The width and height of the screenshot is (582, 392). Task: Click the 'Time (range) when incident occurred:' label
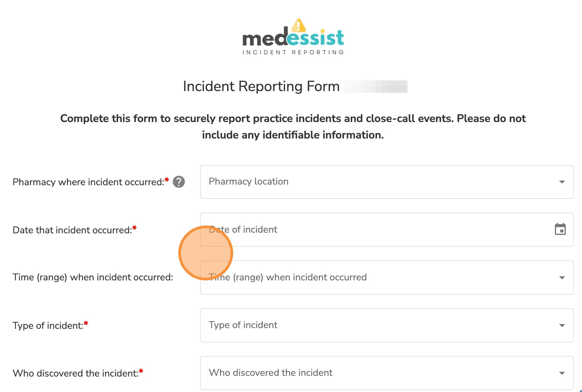click(x=93, y=277)
